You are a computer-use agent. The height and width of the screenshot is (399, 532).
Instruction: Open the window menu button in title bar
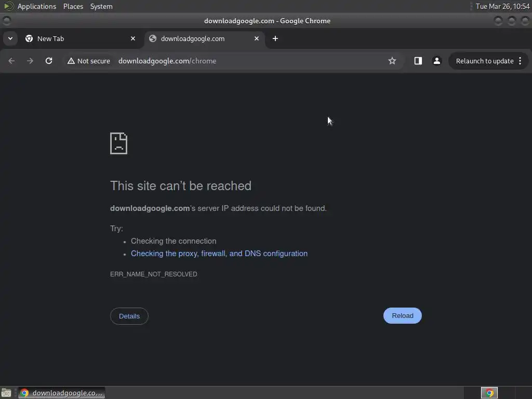coord(6,21)
